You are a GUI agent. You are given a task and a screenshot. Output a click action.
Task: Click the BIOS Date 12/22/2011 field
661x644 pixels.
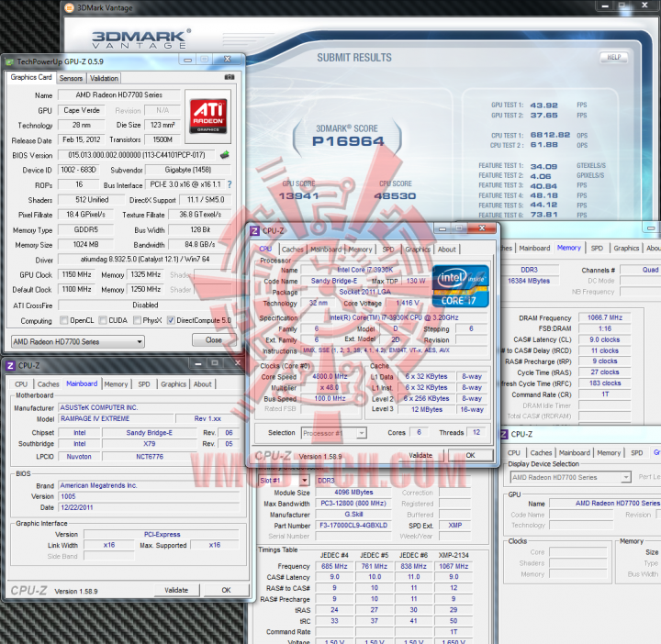tap(150, 507)
